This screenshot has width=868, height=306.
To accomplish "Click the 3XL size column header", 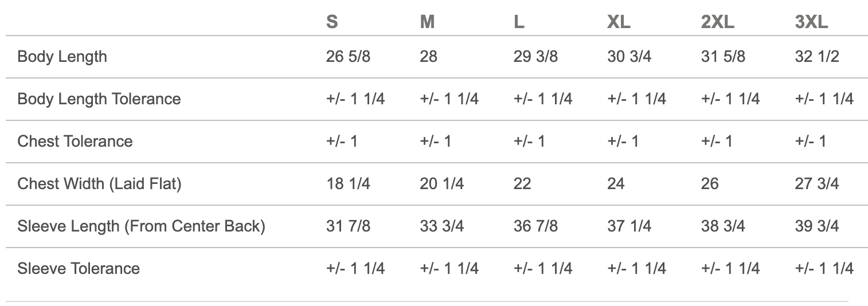I will tap(811, 22).
